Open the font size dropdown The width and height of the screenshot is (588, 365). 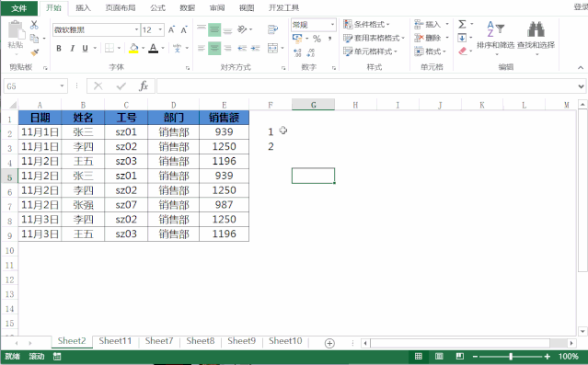pyautogui.click(x=160, y=30)
